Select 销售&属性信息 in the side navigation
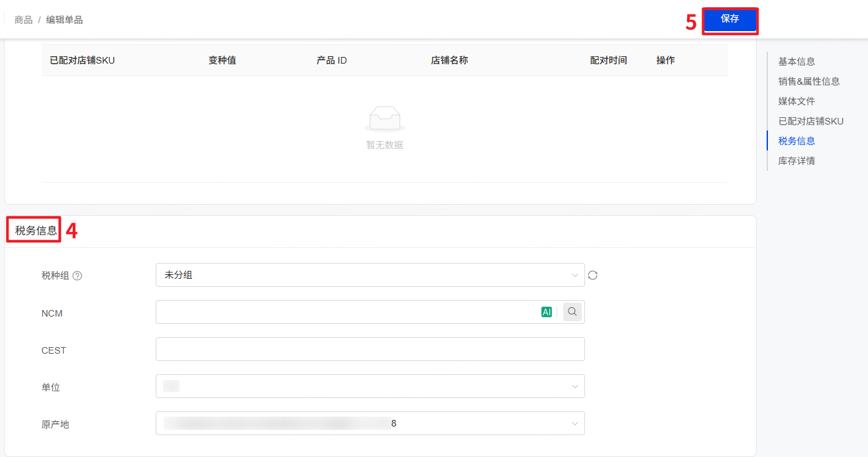Image resolution: width=868 pixels, height=457 pixels. tap(808, 81)
